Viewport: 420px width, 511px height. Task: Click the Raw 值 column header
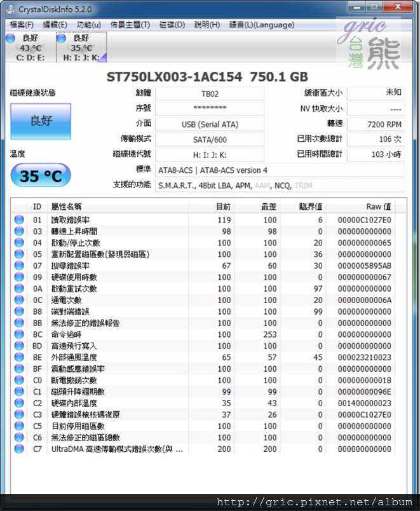click(x=361, y=207)
